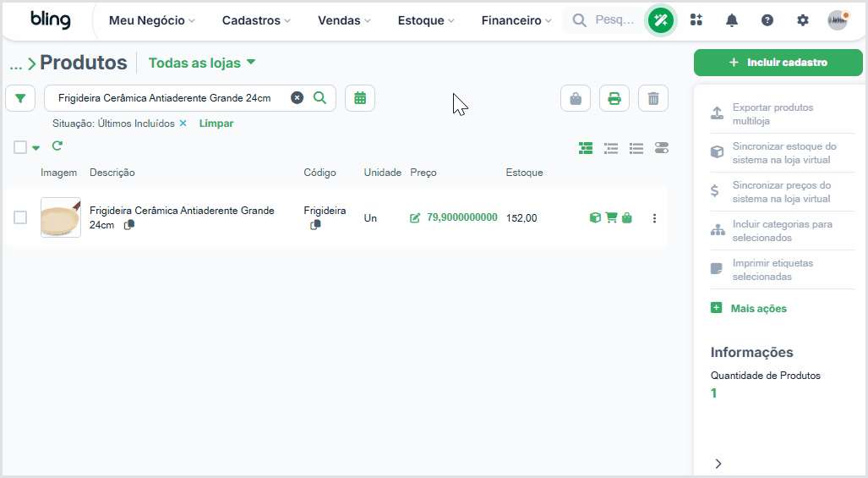Open the calendar date filter
The height and width of the screenshot is (478, 868).
click(360, 98)
